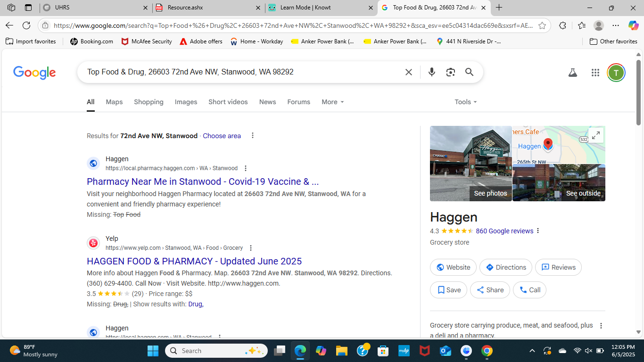This screenshot has height=362, width=644.
Task: Open options for Haggen pharmacy result
Action: pyautogui.click(x=245, y=168)
